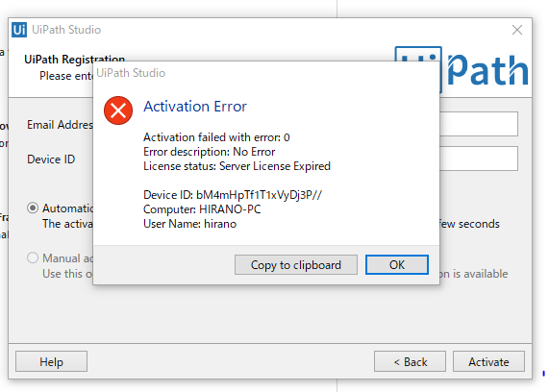
Task: Select the Manual activation radio button
Action: [33, 257]
